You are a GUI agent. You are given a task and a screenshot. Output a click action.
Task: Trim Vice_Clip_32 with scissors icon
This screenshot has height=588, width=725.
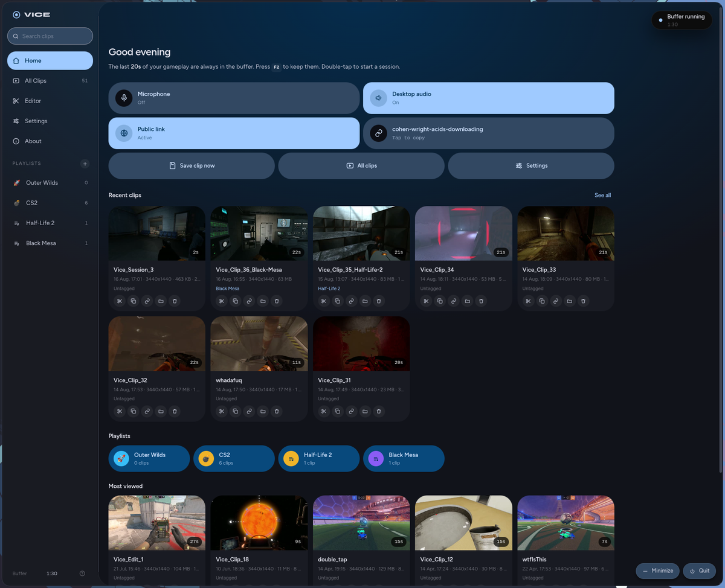pos(120,411)
